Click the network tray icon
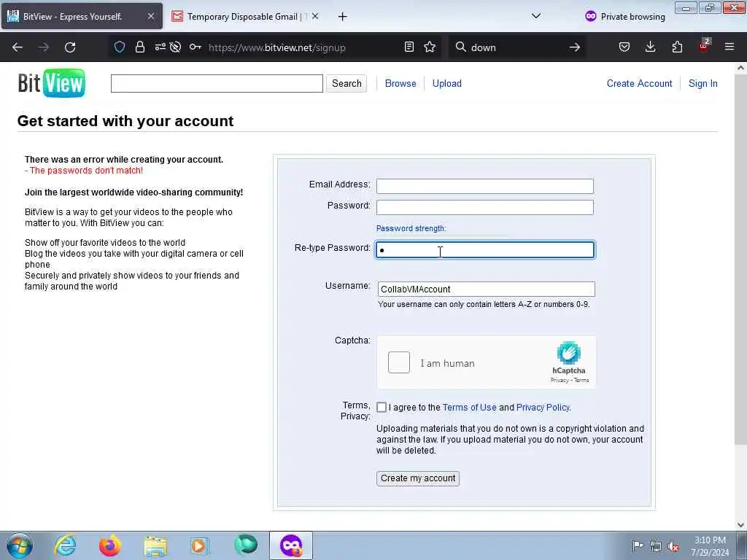The width and height of the screenshot is (747, 560). (x=656, y=546)
